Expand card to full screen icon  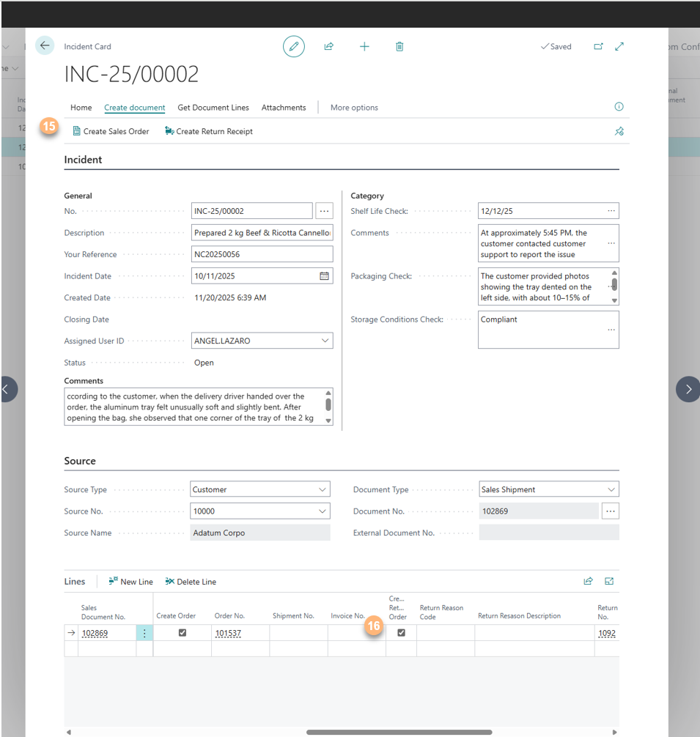pos(619,47)
